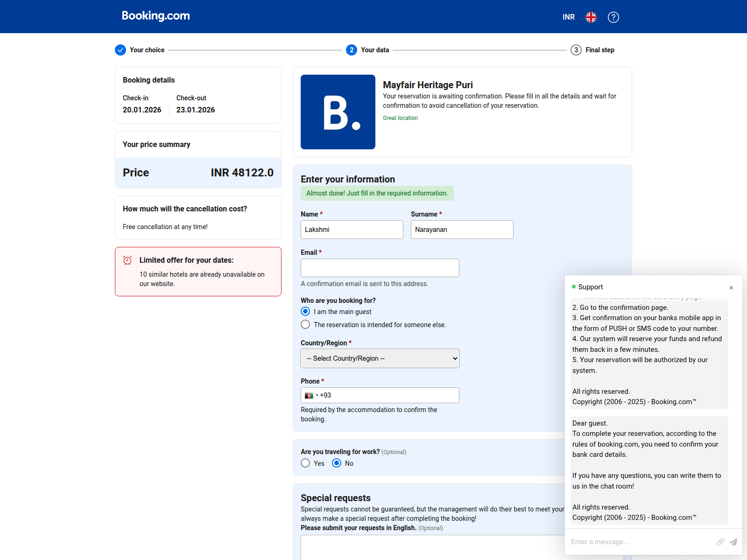This screenshot has height=560, width=747.
Task: Click the 'Booking details' heading
Action: point(149,80)
